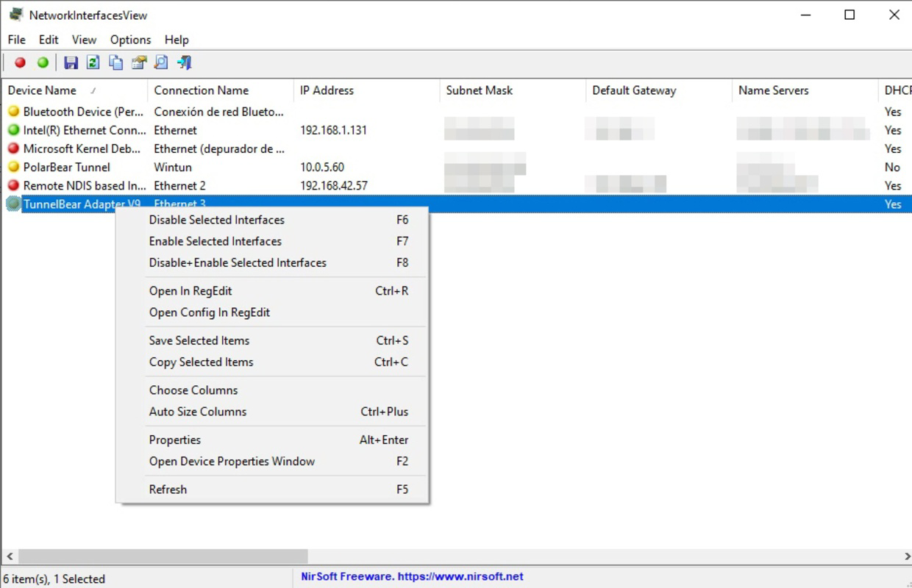Sort by Device Name column header
This screenshot has height=588, width=912.
coord(74,90)
